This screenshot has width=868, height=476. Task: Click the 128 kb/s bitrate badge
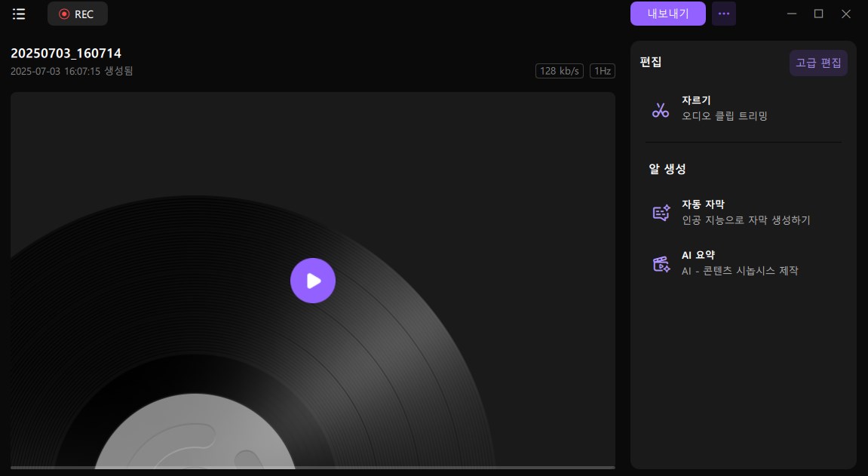tap(559, 71)
